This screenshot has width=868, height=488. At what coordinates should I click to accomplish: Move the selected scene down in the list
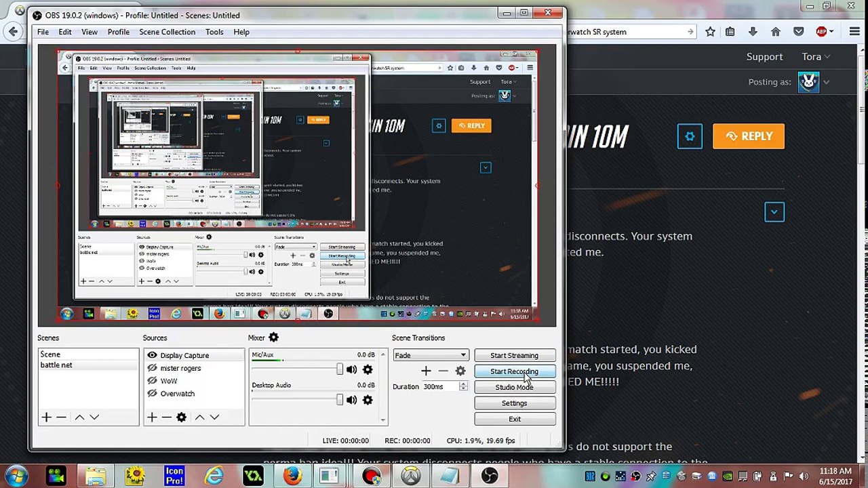94,418
